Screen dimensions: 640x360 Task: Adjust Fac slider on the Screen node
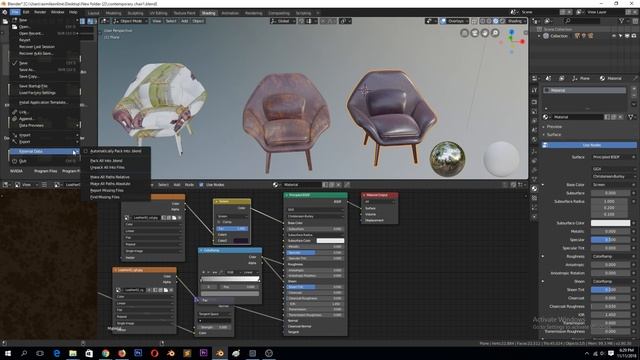pos(231,229)
